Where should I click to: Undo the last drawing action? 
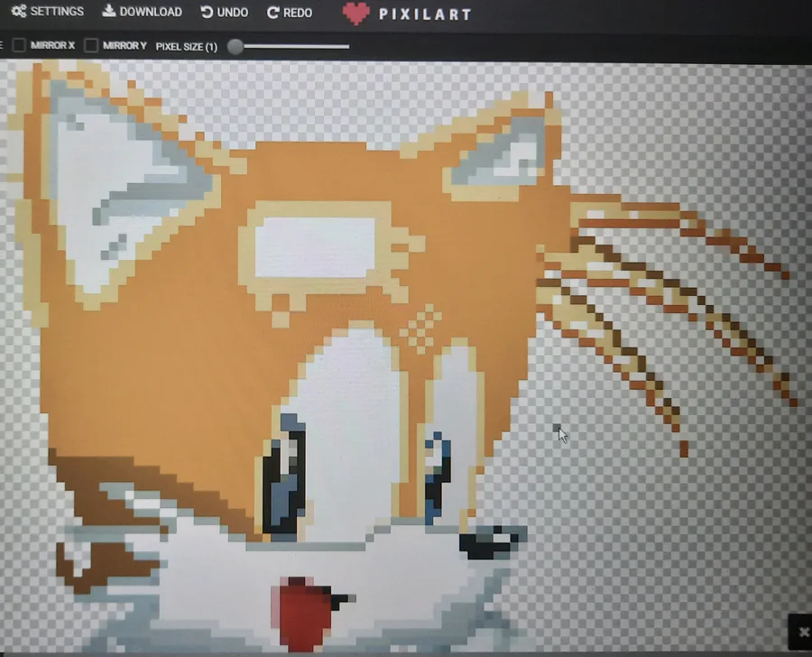[225, 12]
